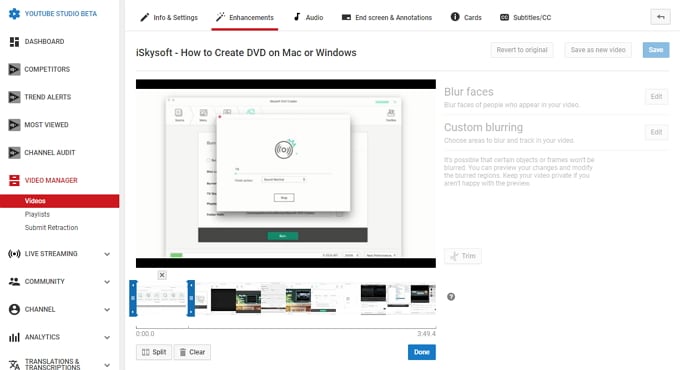
Task: Click Edit button for Custom blurring
Action: 656,132
